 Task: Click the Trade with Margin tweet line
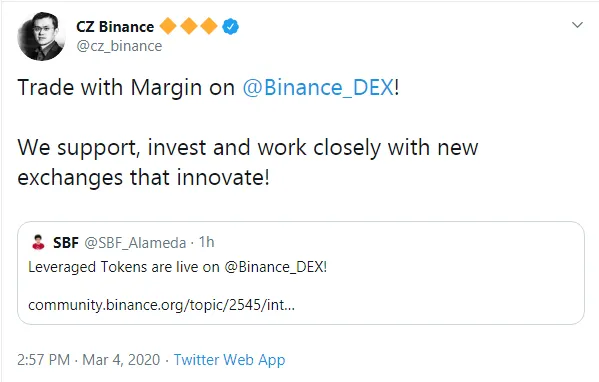point(208,87)
